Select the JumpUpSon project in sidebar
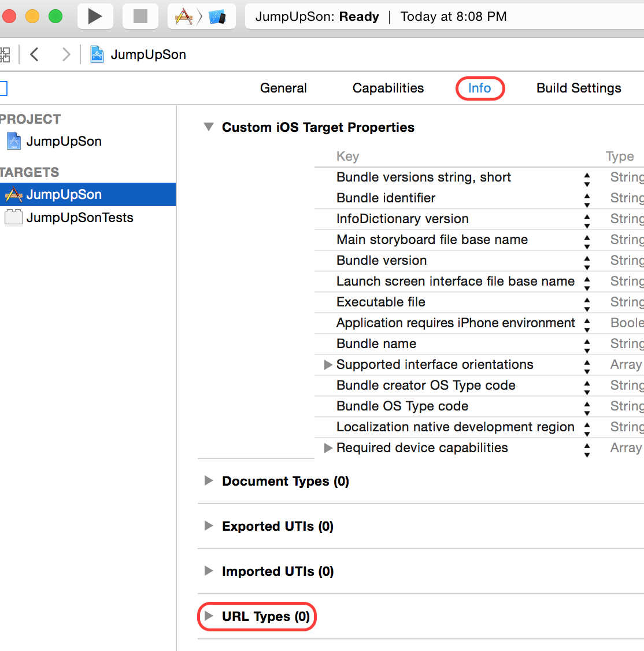644x651 pixels. [64, 141]
